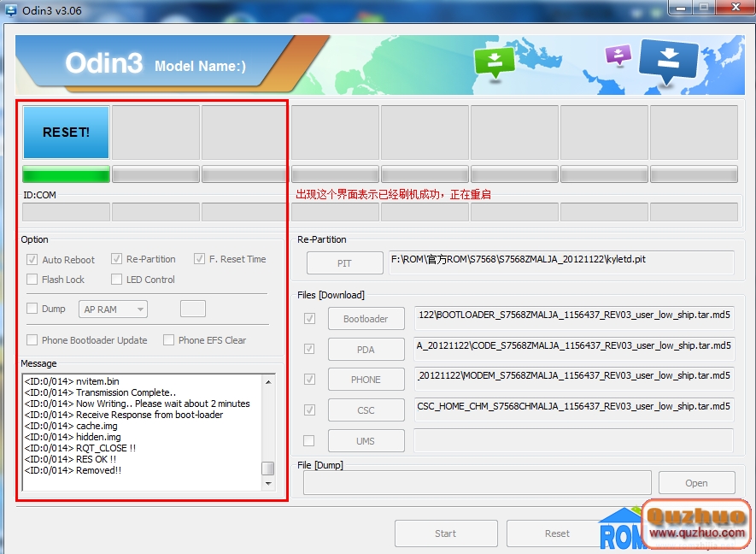Toggle the F. Reset Time checkbox
This screenshot has width=756, height=554.
point(200,259)
